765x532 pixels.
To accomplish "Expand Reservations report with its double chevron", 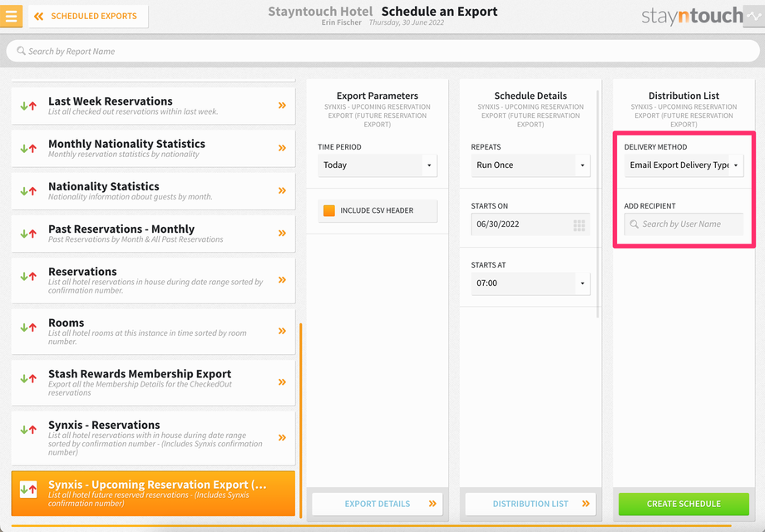I will pyautogui.click(x=282, y=280).
